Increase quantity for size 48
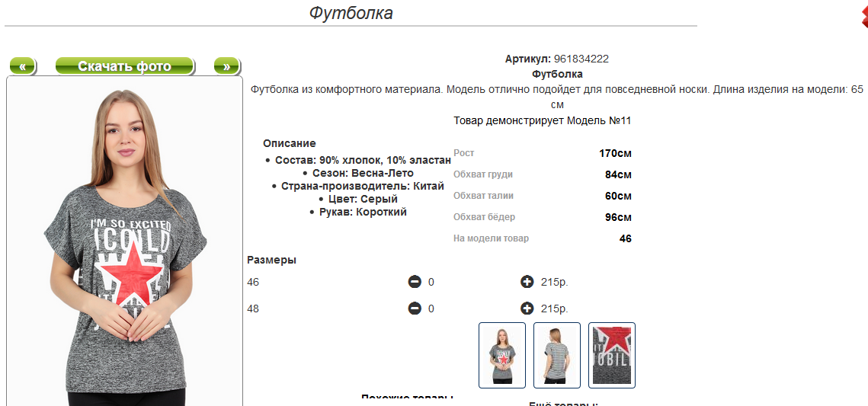868x406 pixels. click(527, 308)
